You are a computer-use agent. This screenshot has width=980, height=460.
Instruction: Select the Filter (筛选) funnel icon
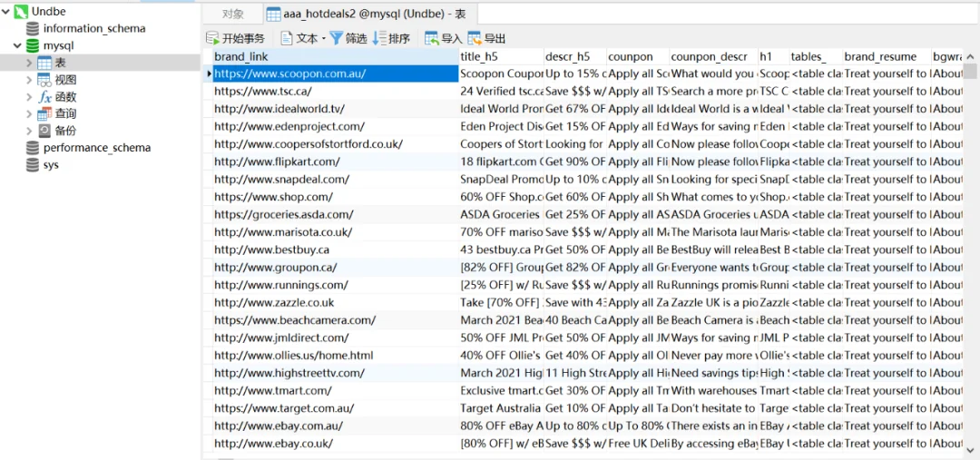click(x=337, y=38)
